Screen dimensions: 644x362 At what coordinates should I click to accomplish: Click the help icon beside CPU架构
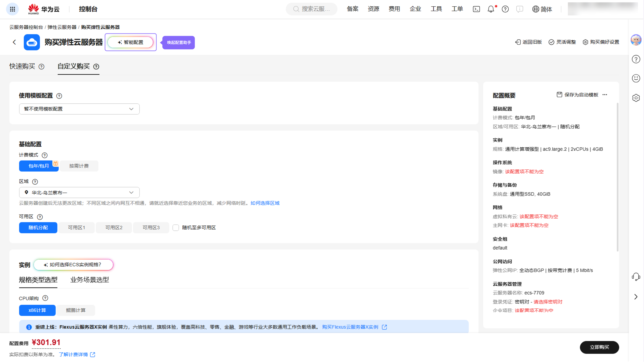point(45,298)
